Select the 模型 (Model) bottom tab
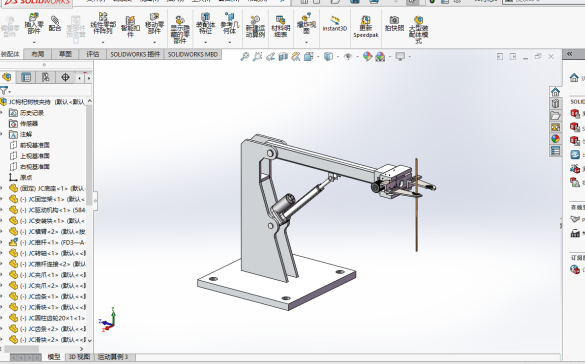This screenshot has height=364, width=585. (x=54, y=357)
